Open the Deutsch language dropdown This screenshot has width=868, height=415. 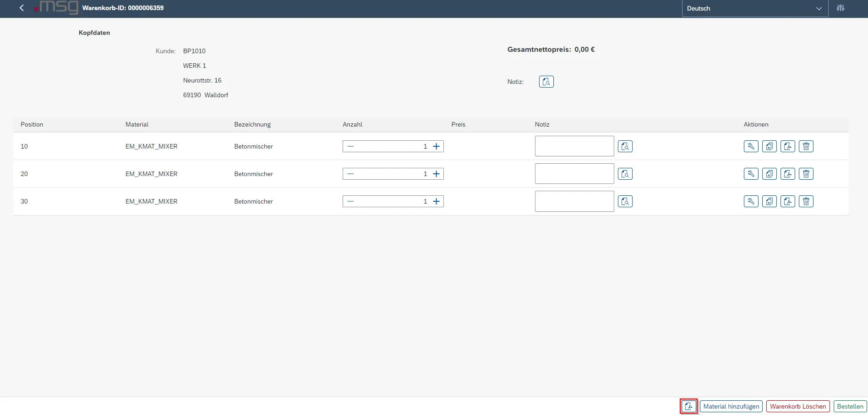[754, 8]
